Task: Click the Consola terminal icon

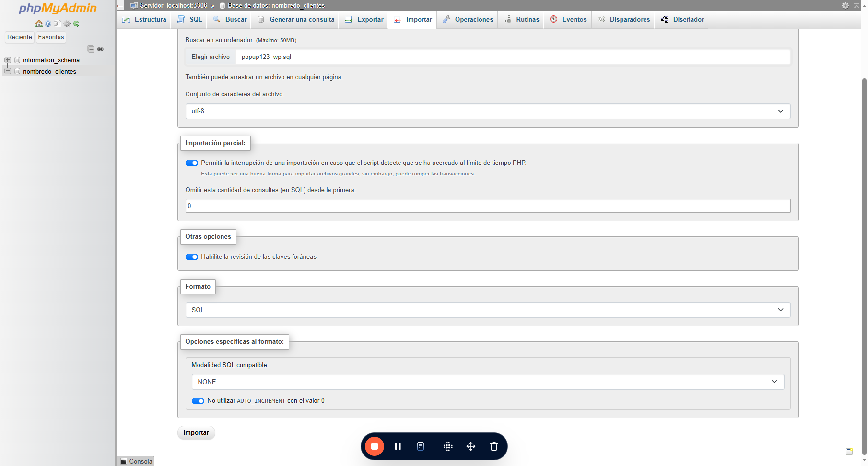Action: click(x=124, y=461)
